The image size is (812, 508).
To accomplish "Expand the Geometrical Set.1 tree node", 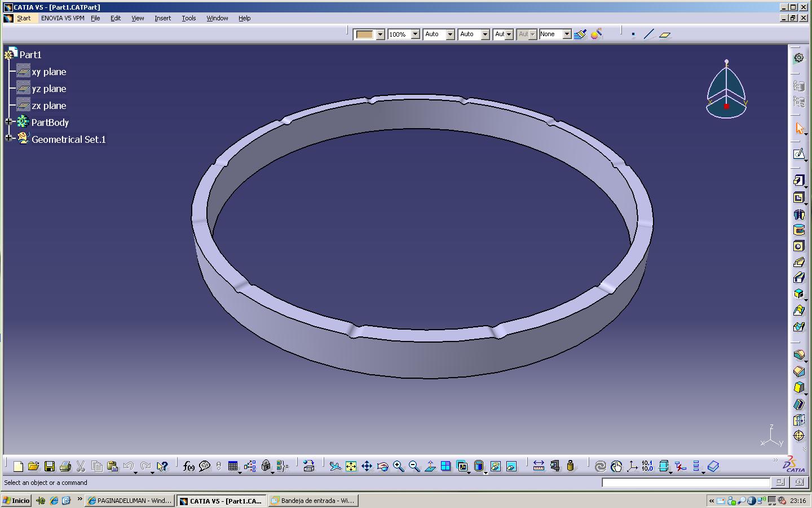I will pos(8,138).
